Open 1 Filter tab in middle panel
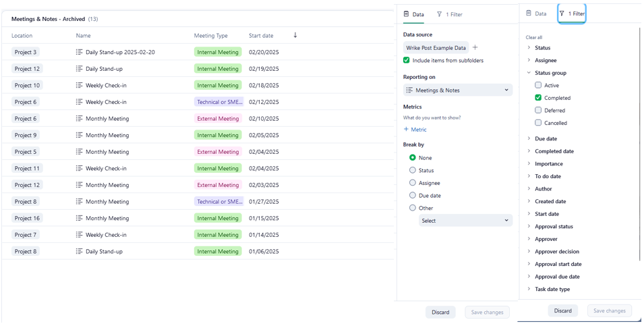 coord(449,14)
